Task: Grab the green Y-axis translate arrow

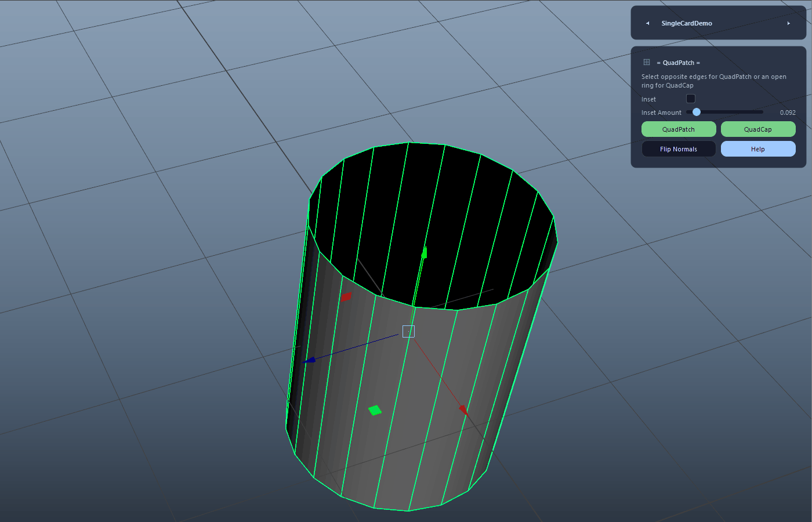Action: pos(425,252)
